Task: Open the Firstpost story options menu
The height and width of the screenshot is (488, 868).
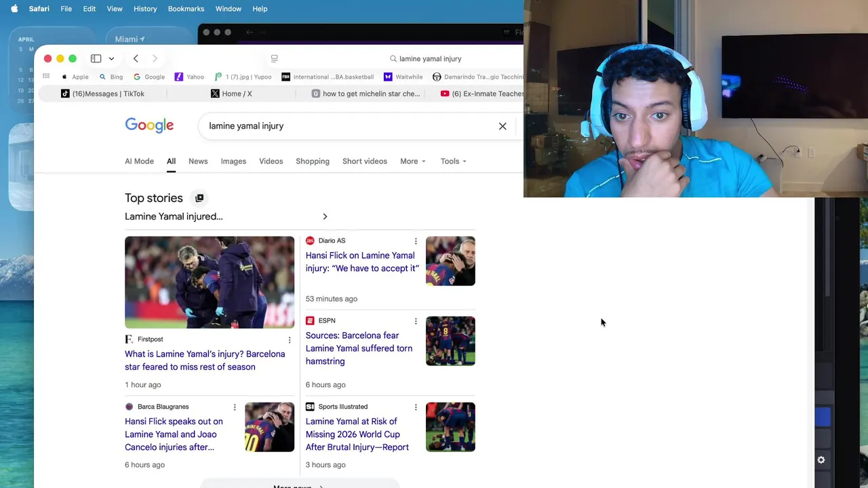Action: 290,340
